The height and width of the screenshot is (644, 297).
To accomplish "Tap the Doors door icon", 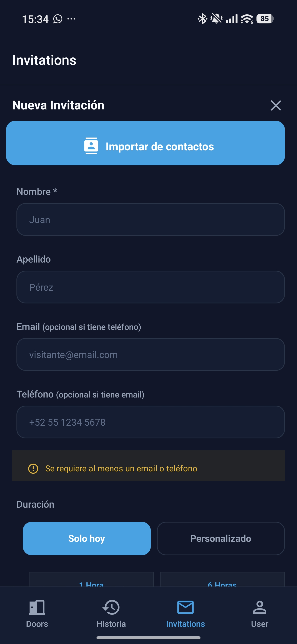I will pyautogui.click(x=37, y=608).
